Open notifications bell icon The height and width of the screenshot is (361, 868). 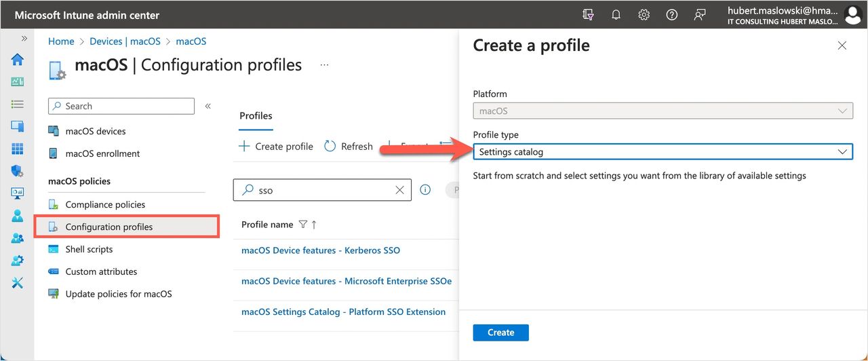(616, 15)
